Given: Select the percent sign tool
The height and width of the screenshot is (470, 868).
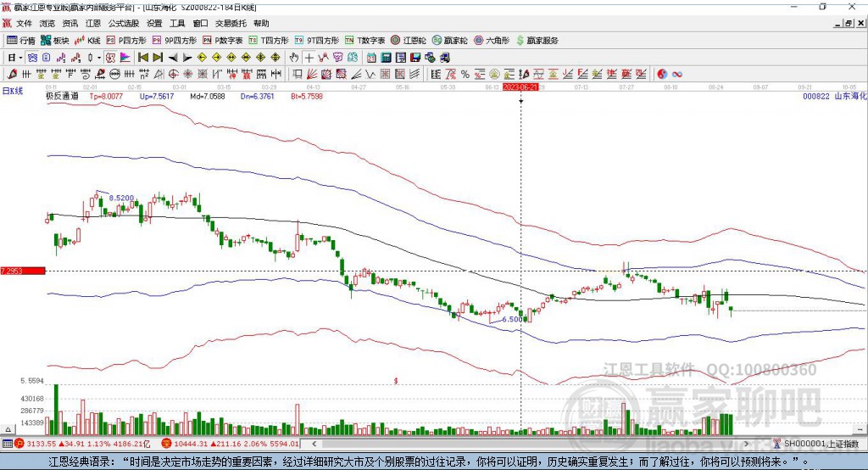Looking at the screenshot, I should click(x=465, y=75).
